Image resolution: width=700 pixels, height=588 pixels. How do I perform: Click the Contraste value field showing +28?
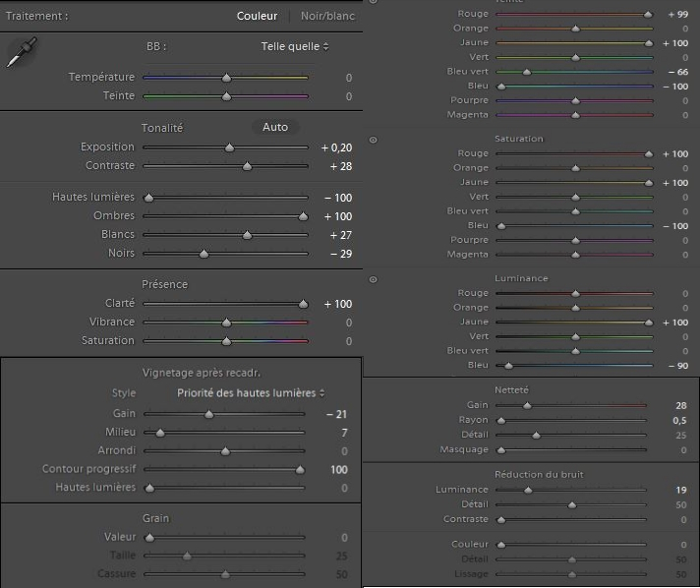tap(336, 166)
